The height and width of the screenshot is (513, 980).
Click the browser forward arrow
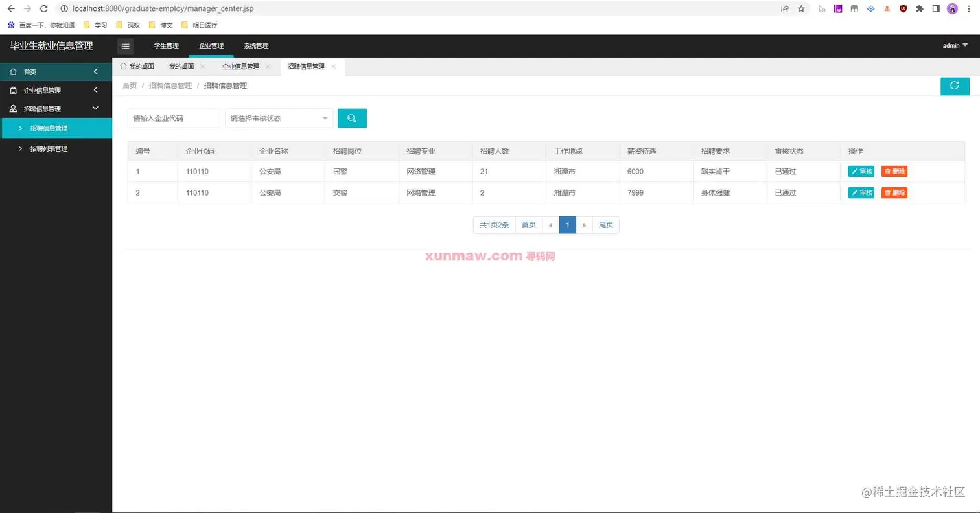click(27, 9)
